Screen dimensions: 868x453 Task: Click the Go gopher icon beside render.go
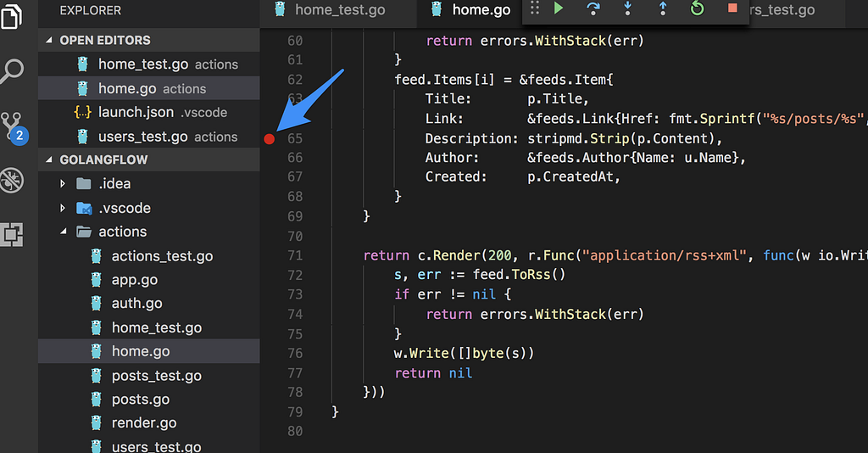coord(97,423)
